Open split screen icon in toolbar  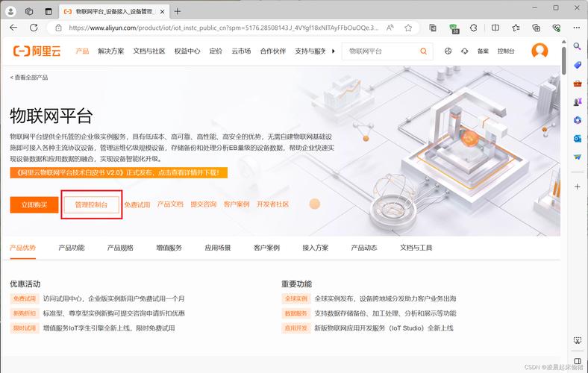tap(495, 28)
